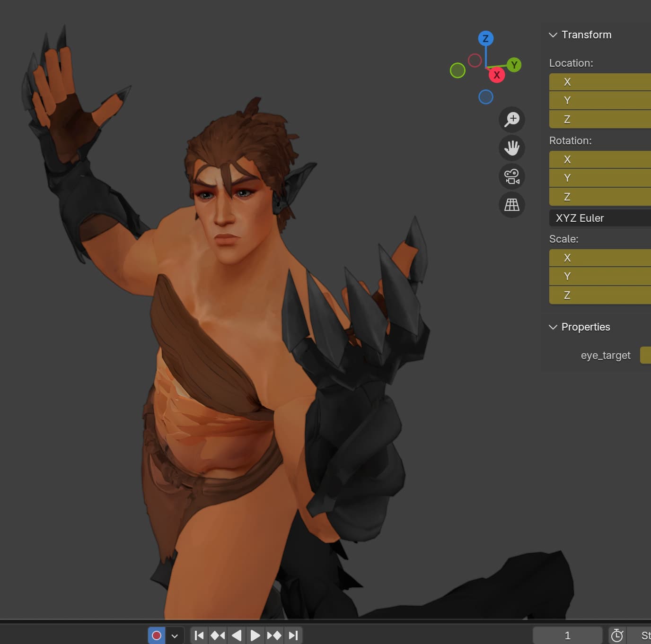This screenshot has width=651, height=644.
Task: Switch perspective/orthographic grid icon
Action: tap(511, 205)
